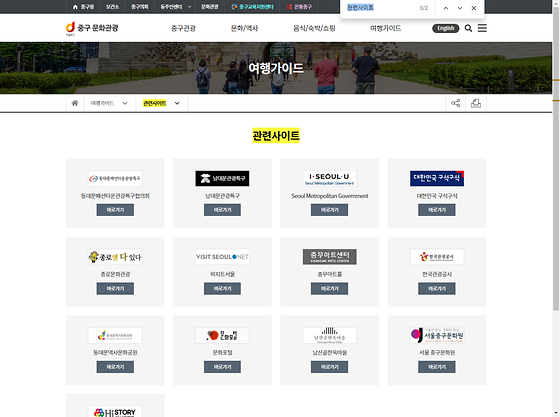Jump to next find-in-page match
560x417 pixels.
click(x=460, y=8)
